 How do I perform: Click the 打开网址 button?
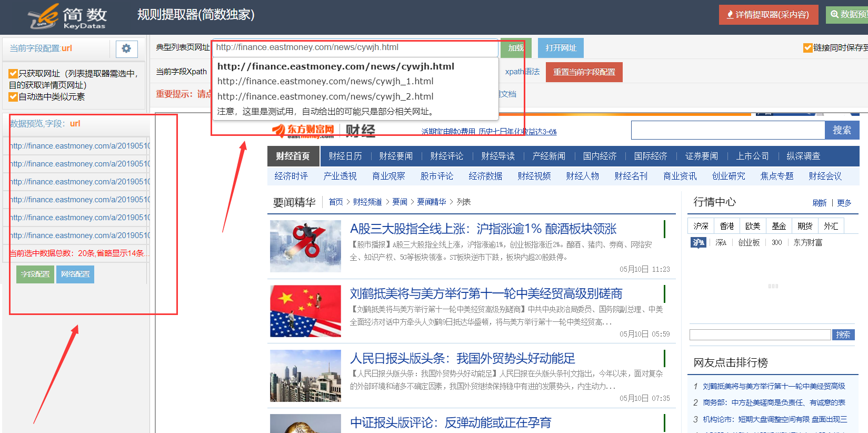pyautogui.click(x=561, y=48)
